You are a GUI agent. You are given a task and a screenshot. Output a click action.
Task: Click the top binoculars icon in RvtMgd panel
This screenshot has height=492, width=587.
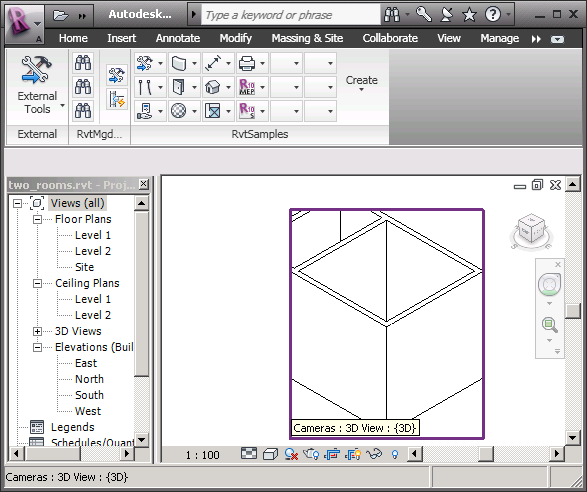pyautogui.click(x=83, y=63)
